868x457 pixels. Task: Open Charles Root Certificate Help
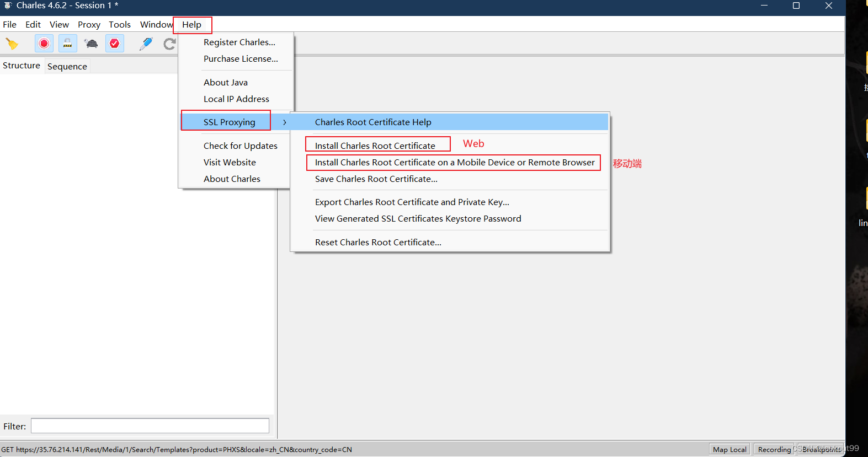pos(373,122)
